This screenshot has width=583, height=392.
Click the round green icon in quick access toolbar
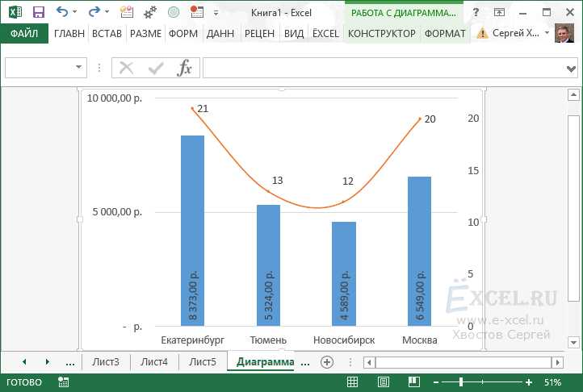(174, 12)
